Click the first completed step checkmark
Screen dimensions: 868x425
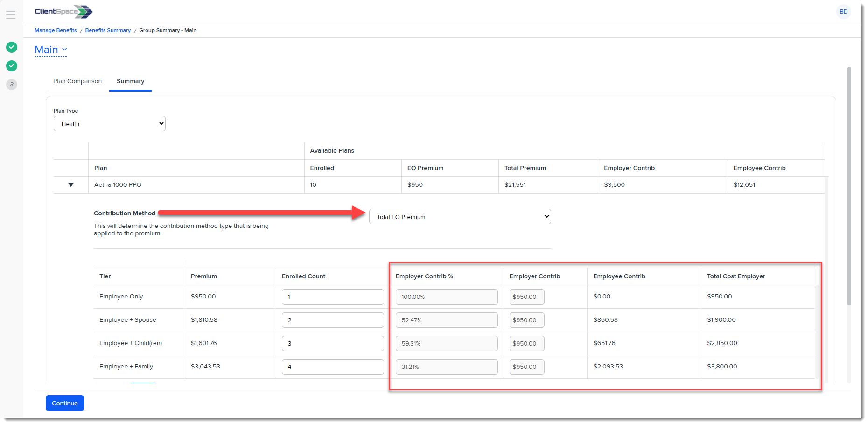click(x=12, y=47)
